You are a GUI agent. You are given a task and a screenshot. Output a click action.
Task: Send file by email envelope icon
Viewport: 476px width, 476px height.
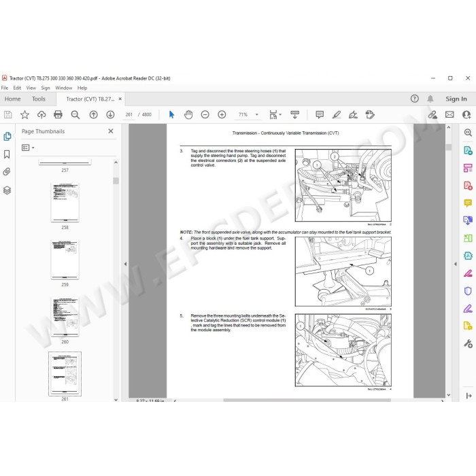point(449,115)
